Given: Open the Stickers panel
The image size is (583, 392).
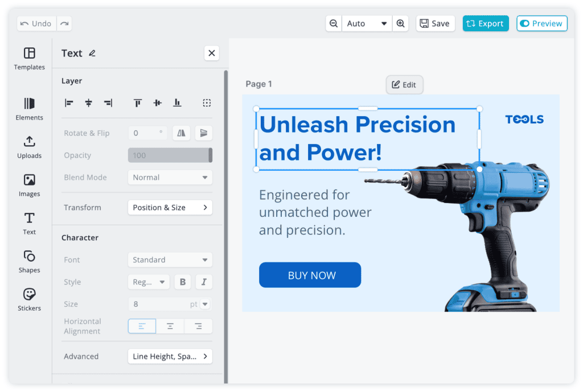Looking at the screenshot, I should pyautogui.click(x=29, y=299).
